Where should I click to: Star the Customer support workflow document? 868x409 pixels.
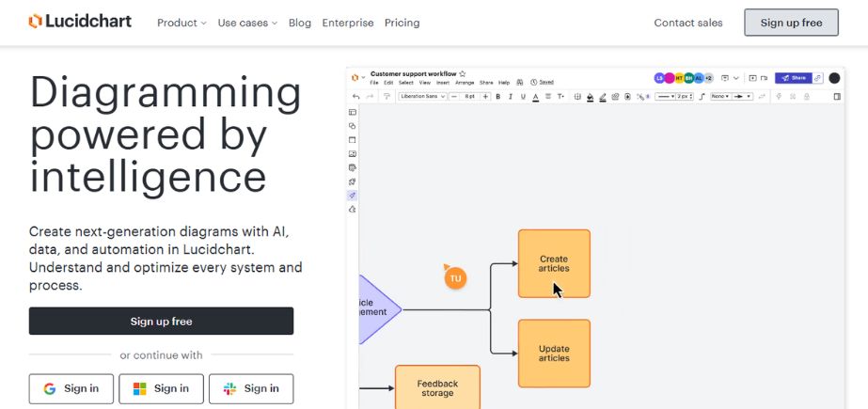pyautogui.click(x=463, y=73)
